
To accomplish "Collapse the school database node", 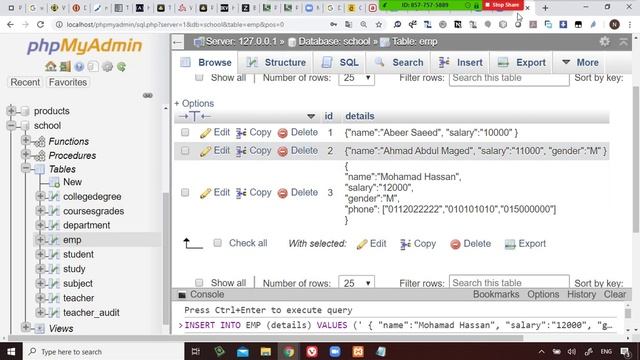I will click(x=11, y=125).
